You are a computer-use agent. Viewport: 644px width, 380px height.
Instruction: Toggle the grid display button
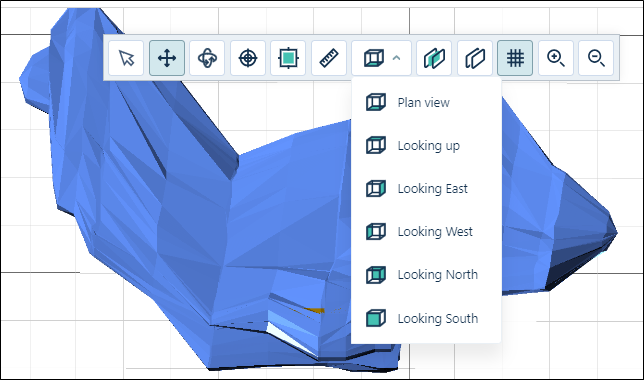click(515, 58)
